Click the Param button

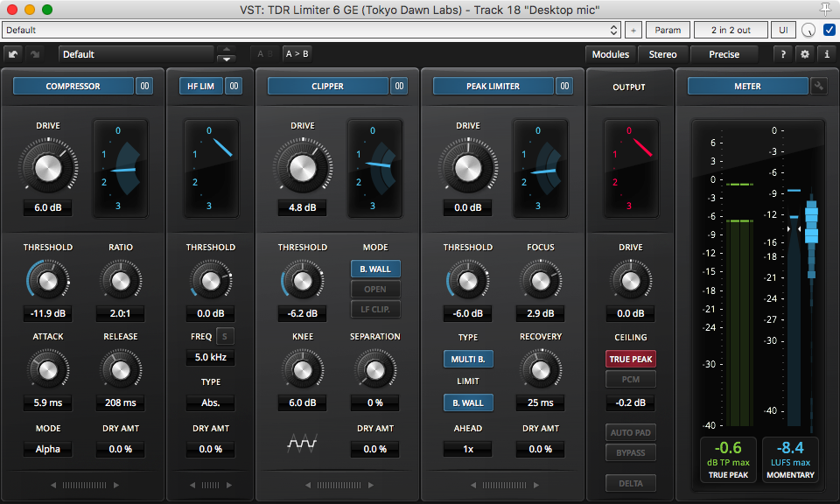(668, 30)
